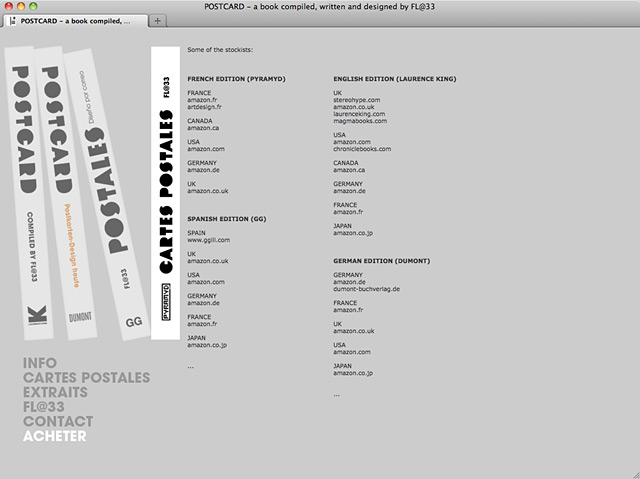The height and width of the screenshot is (479, 640).
Task: Open amazon.com under Spanish edition USA
Action: [206, 282]
